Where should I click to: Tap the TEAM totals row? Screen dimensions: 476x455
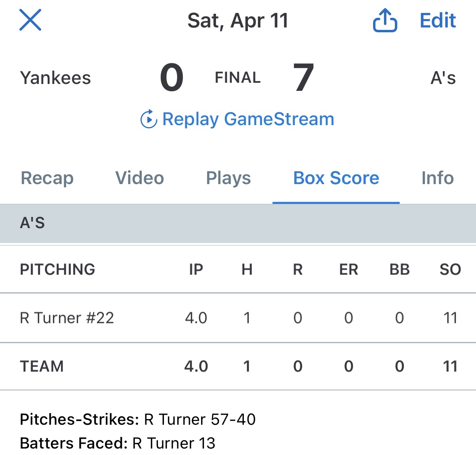(42, 367)
